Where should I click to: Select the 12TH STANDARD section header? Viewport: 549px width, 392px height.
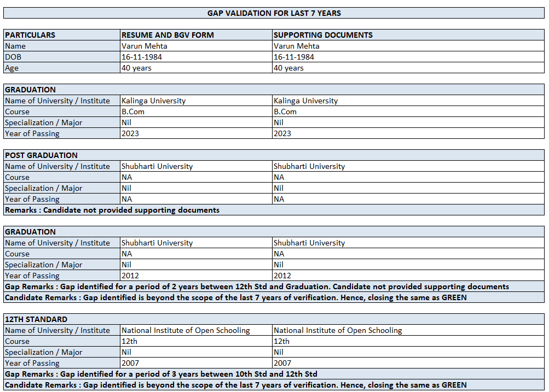coord(274,319)
